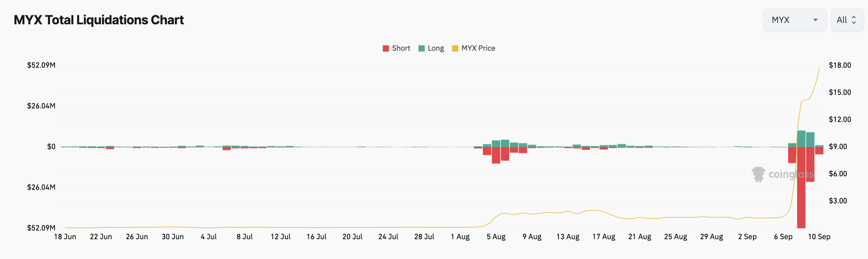This screenshot has height=259, width=868.
Task: Open the MYX coin selector dropdown
Action: 795,20
